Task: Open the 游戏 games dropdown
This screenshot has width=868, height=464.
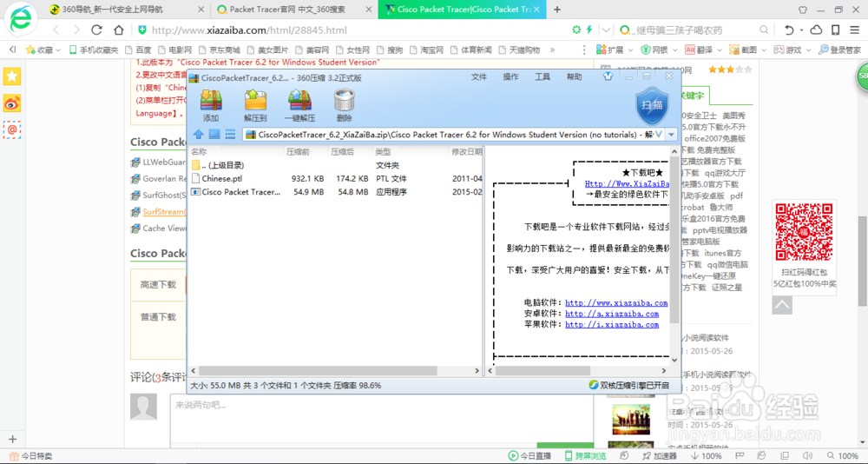Action: [x=792, y=50]
